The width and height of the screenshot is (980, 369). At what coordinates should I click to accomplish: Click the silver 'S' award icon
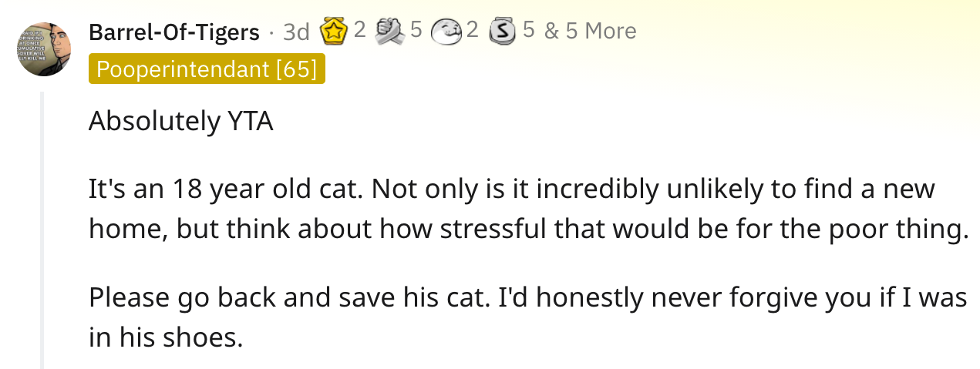pos(502,31)
